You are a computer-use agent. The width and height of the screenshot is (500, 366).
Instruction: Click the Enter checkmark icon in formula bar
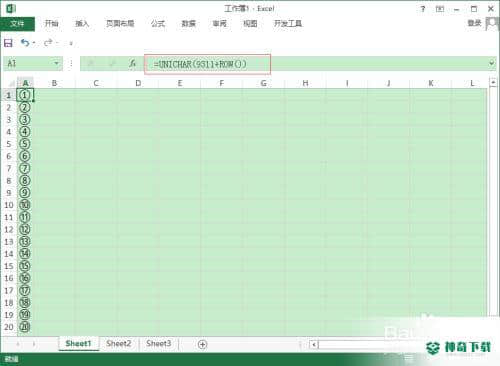coord(112,63)
